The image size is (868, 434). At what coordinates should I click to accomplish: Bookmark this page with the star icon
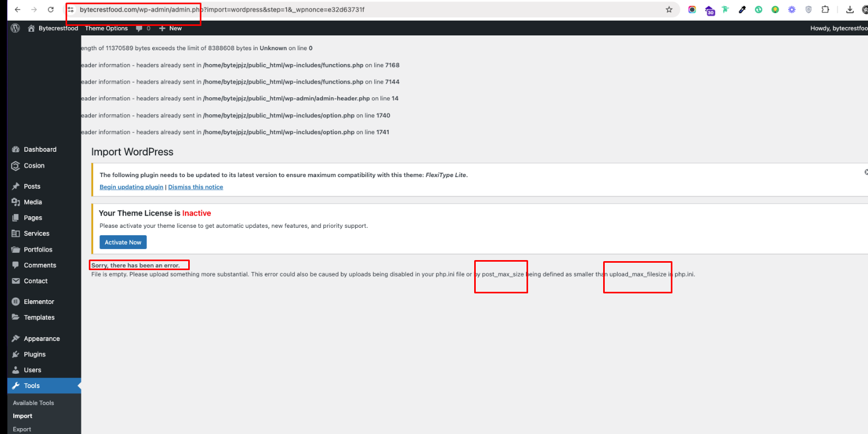669,10
